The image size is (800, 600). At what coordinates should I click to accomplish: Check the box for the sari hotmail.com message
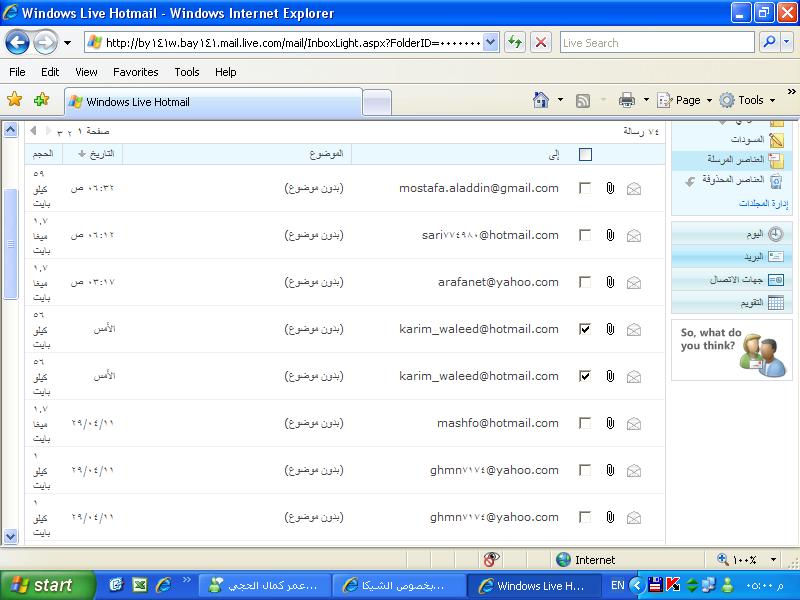(585, 235)
